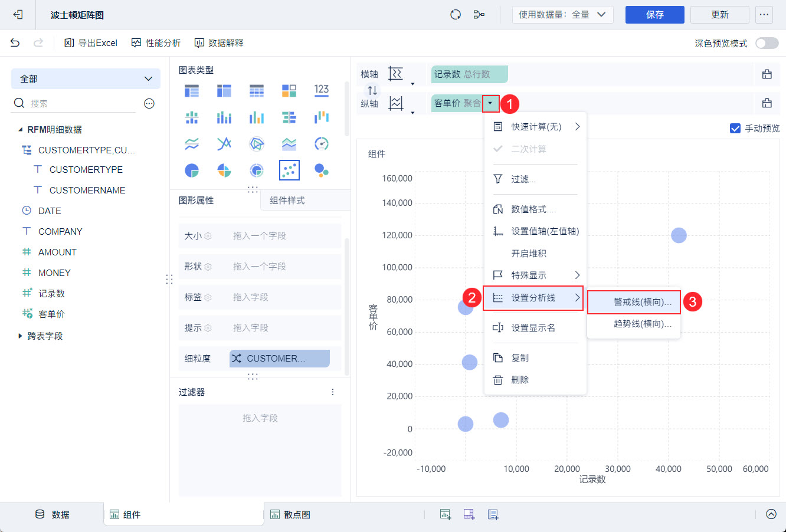Choose the four-color block chart type

[x=289, y=90]
